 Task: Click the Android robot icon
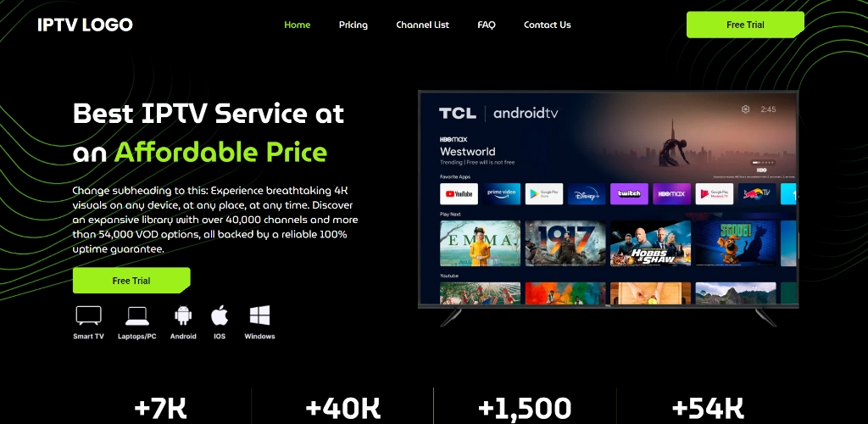[x=183, y=315]
